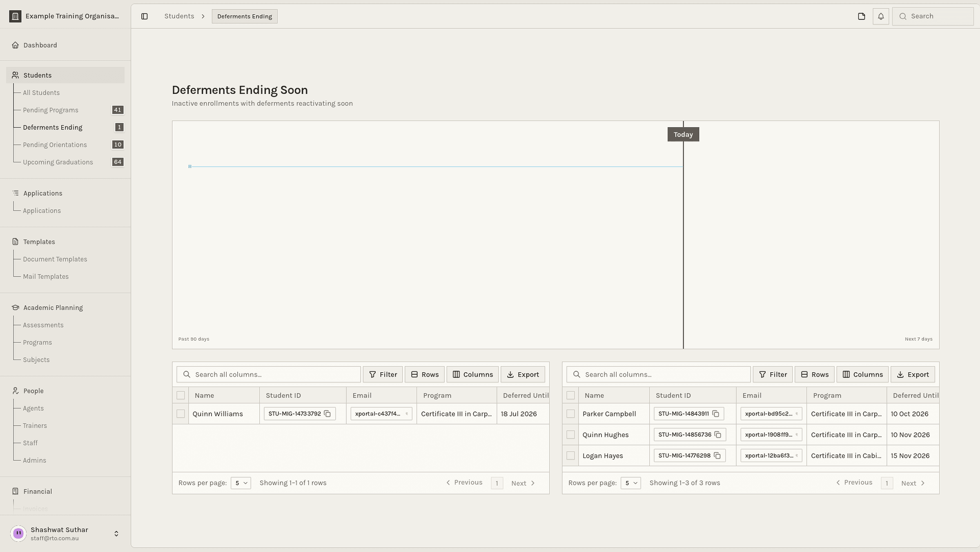Viewport: 980px width, 552px height.
Task: Click Export button in right table
Action: [x=913, y=375]
